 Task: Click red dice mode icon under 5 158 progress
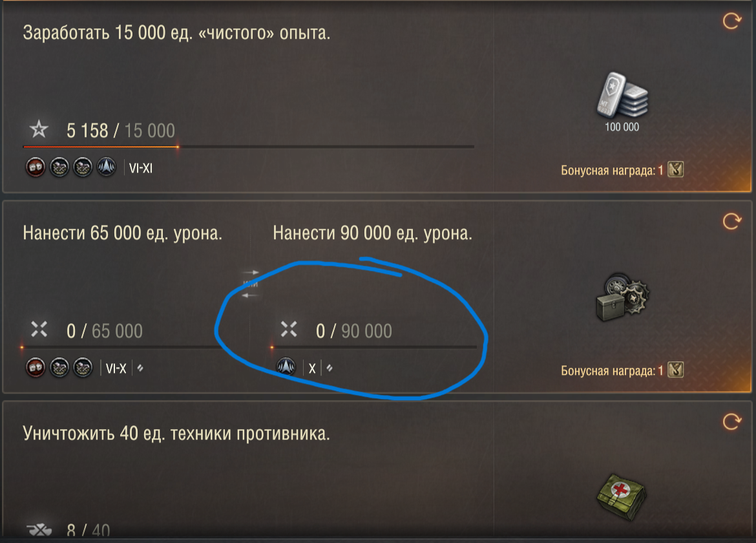pos(35,167)
